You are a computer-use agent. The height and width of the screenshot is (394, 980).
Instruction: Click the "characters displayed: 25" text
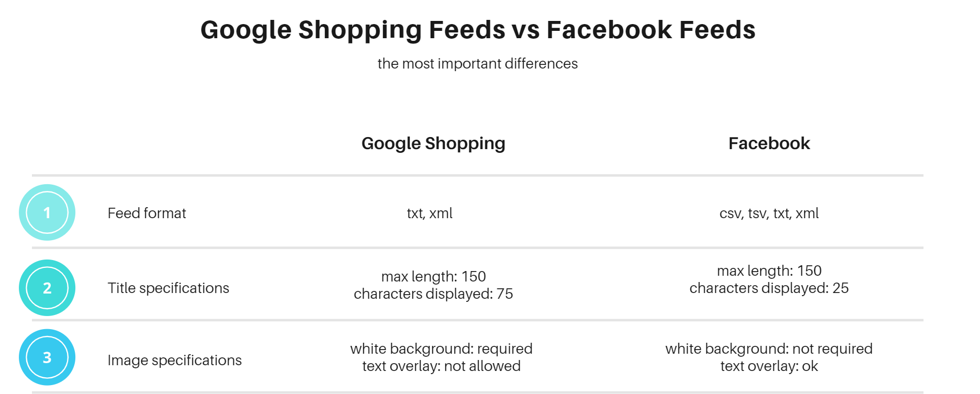pyautogui.click(x=769, y=288)
